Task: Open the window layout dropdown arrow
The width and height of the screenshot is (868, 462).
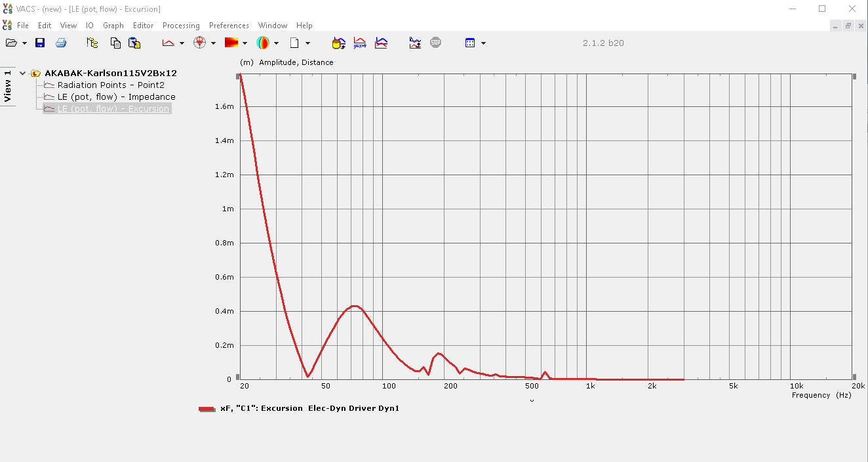Action: (x=483, y=43)
